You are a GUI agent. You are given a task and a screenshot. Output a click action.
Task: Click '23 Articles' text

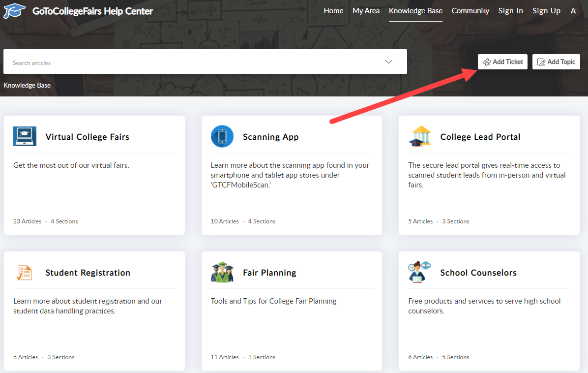[28, 221]
